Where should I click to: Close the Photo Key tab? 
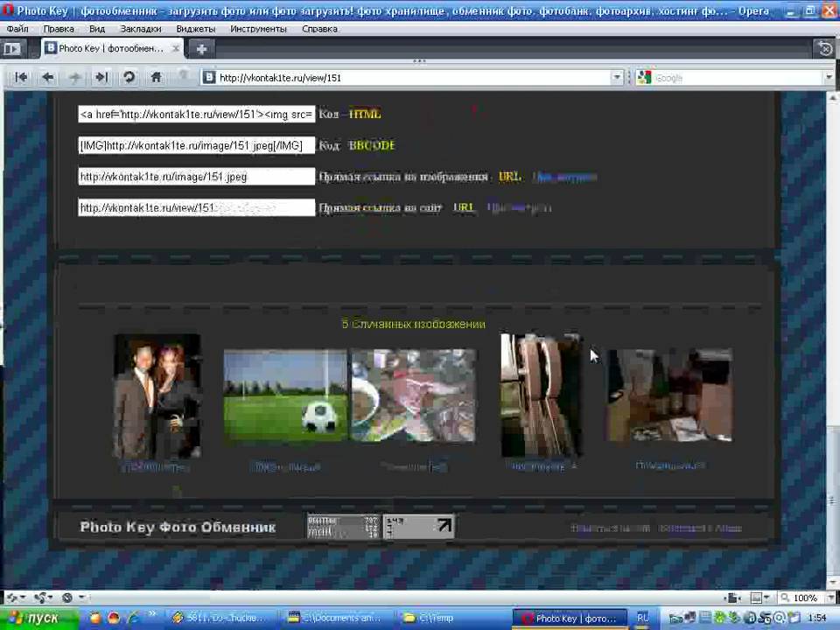[175, 48]
